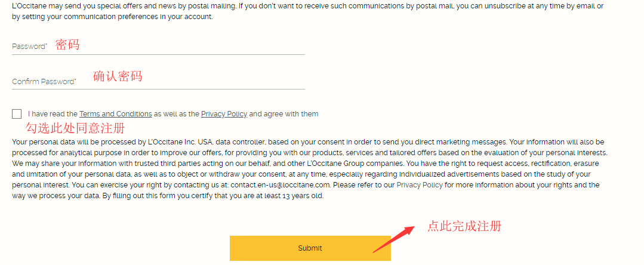Click the "and agree with them" text
This screenshot has height=265, width=644.
click(x=284, y=114)
